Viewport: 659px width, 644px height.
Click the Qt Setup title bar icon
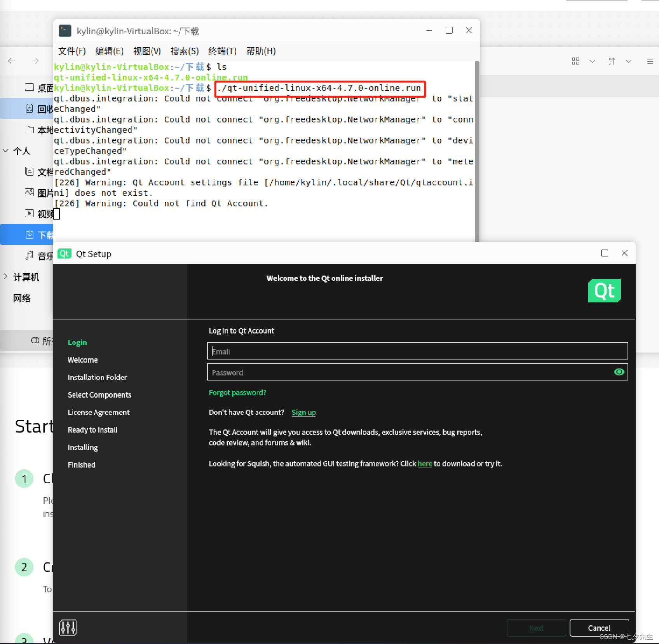click(64, 254)
